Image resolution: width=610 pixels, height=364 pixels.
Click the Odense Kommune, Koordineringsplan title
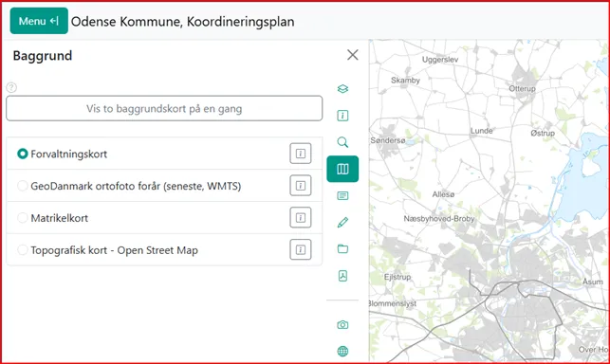pyautogui.click(x=182, y=22)
